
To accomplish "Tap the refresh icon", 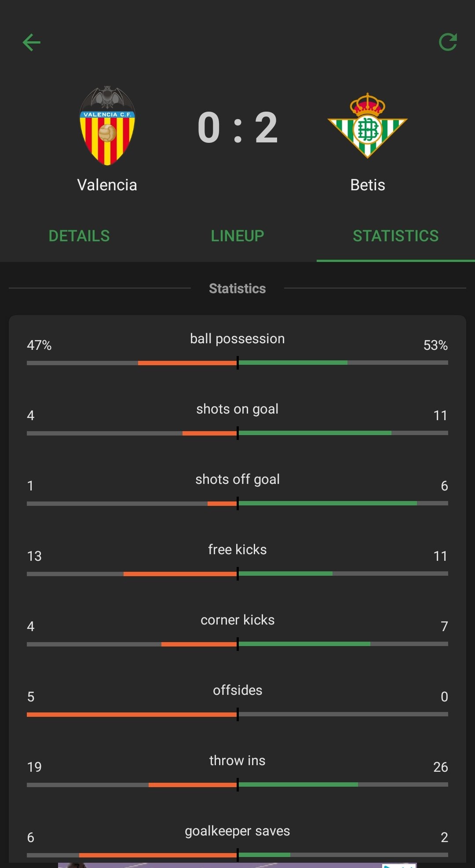I will [x=448, y=42].
